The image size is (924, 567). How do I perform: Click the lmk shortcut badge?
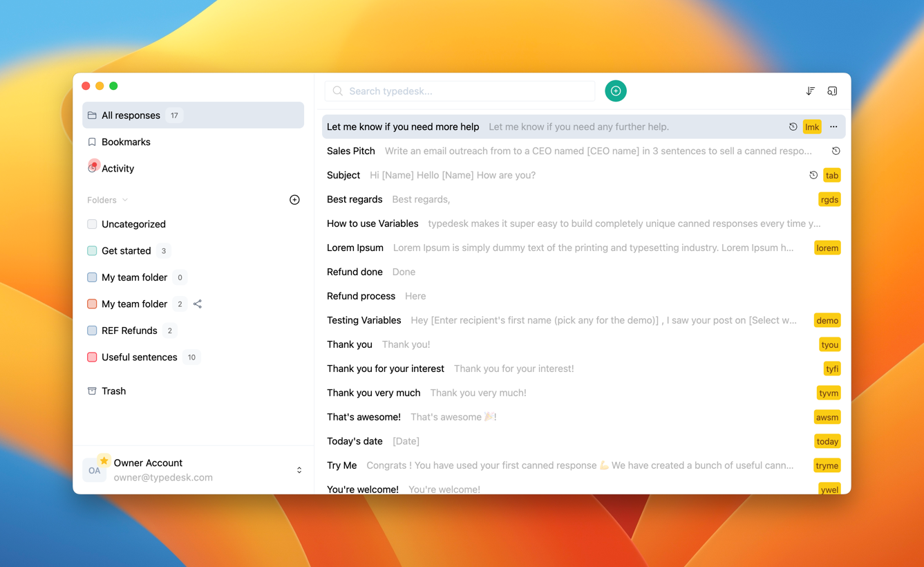pos(812,127)
